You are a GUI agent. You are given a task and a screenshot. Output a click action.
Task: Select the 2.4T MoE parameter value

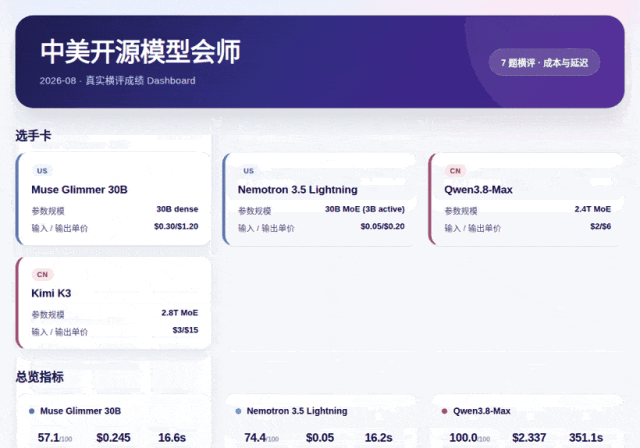click(593, 209)
